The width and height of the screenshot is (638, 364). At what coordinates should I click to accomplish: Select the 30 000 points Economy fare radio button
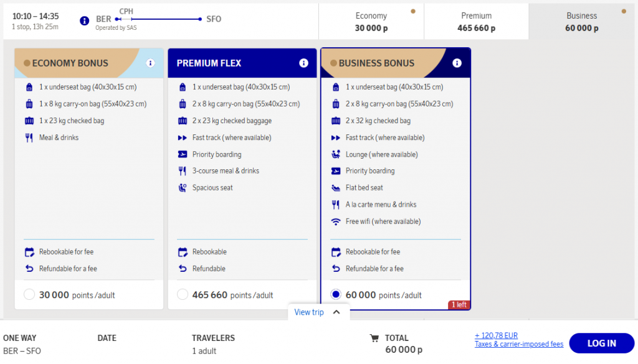(x=29, y=294)
